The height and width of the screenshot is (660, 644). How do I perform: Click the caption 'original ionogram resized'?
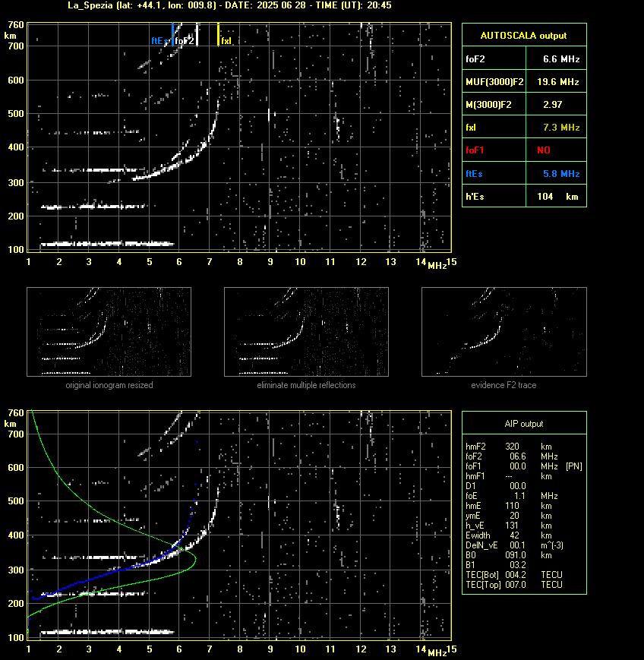tap(109, 385)
